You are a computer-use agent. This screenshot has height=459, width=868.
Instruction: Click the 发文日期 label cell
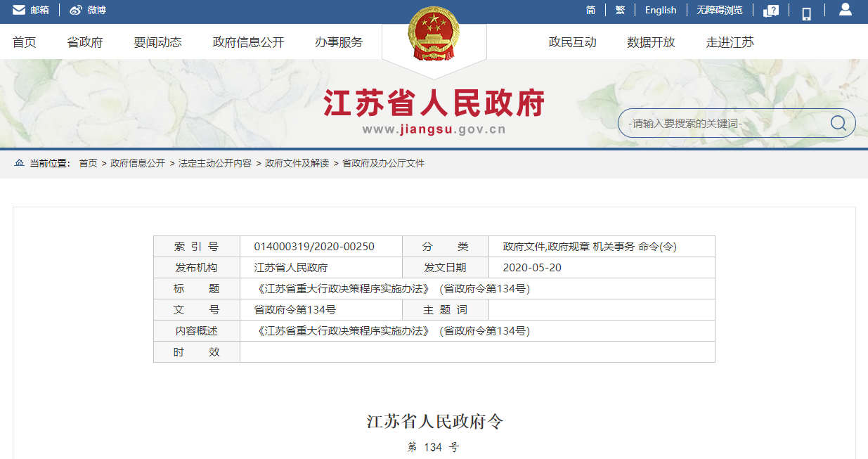point(446,268)
